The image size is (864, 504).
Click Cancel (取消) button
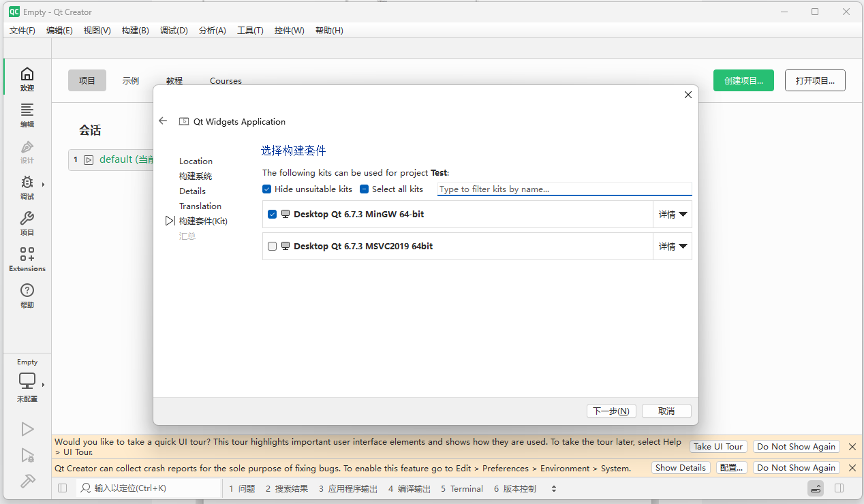pyautogui.click(x=666, y=411)
